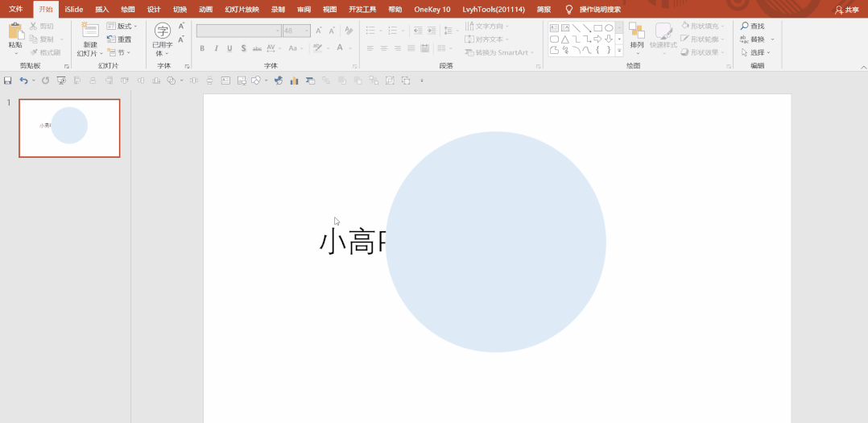Click the merge shapes icon in quick toolbar
The height and width of the screenshot is (423, 868).
point(172,81)
